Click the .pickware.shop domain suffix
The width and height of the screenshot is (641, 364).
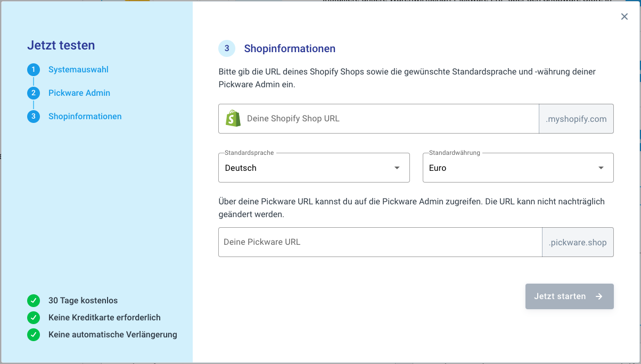point(578,242)
